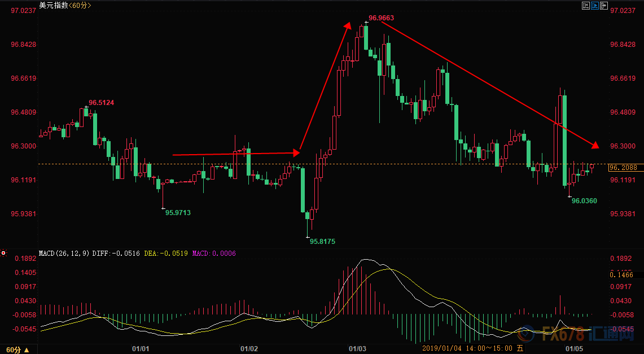Click 95.9381 on the right price axis
Screen dimensions: 644x354
(x=623, y=214)
